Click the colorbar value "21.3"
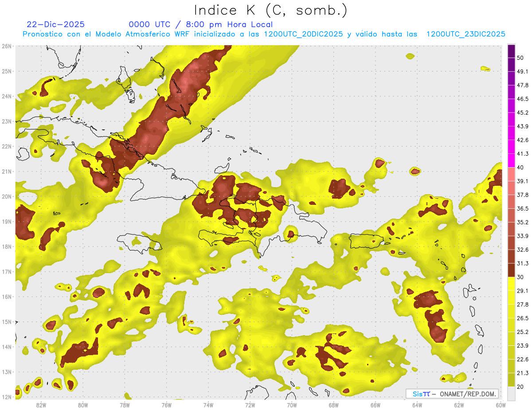 523,373
